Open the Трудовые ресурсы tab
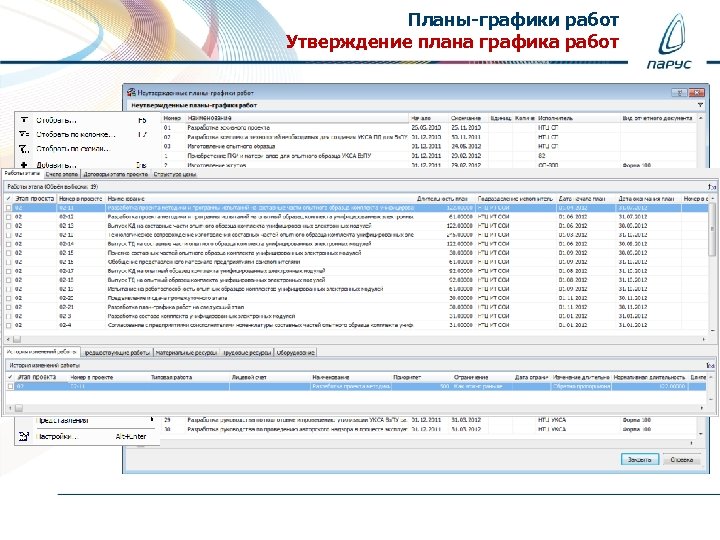Screen dimensions: 720x540 [247, 353]
